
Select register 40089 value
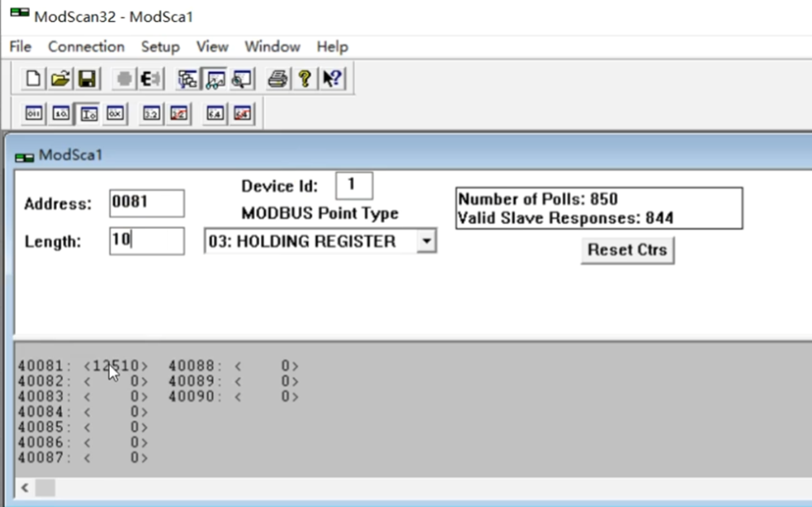(x=266, y=382)
